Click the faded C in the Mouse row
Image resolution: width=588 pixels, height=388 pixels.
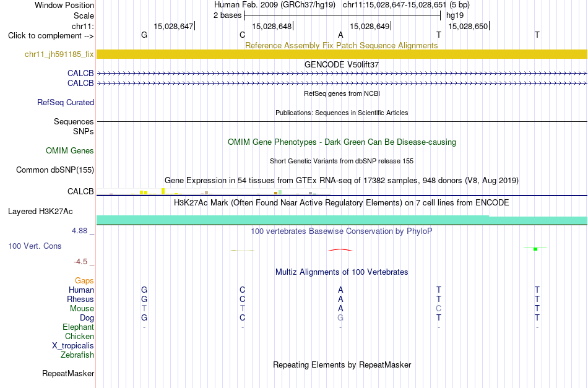tap(439, 309)
